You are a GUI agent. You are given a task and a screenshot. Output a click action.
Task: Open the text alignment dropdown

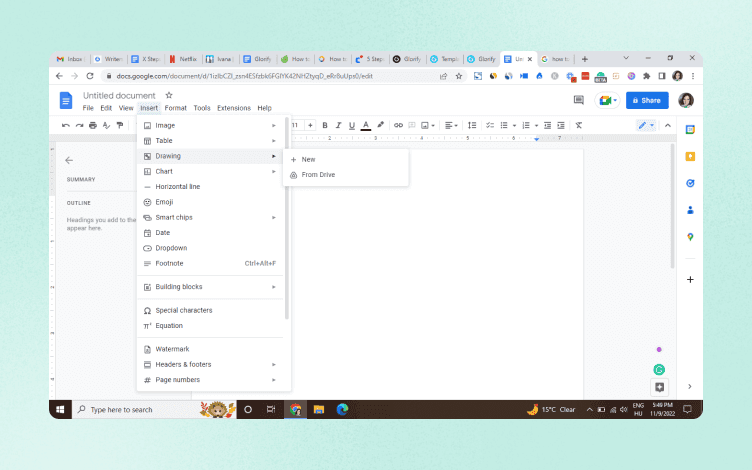[451, 126]
